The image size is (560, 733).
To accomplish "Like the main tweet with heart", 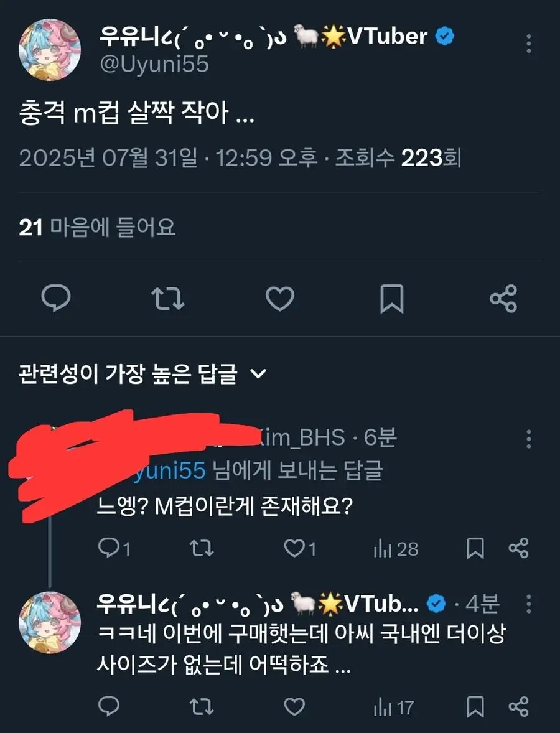I will 280,299.
